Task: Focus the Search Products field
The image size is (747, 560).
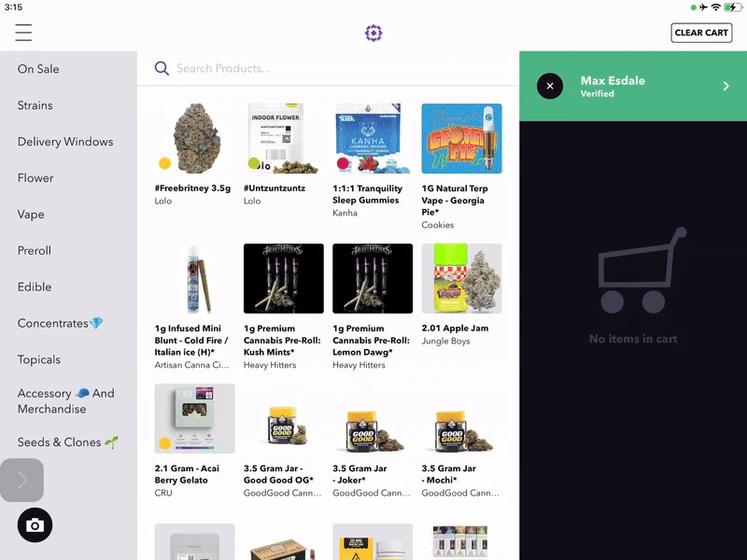Action: [x=328, y=68]
